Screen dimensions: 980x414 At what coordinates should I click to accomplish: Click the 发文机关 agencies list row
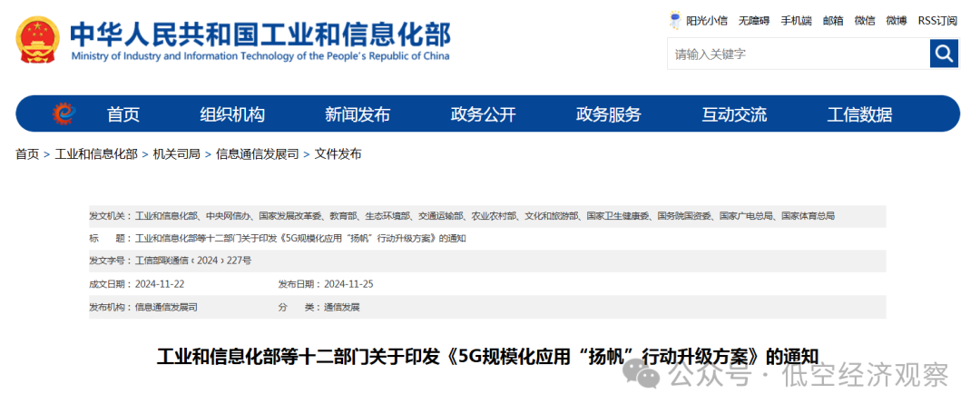(487, 216)
